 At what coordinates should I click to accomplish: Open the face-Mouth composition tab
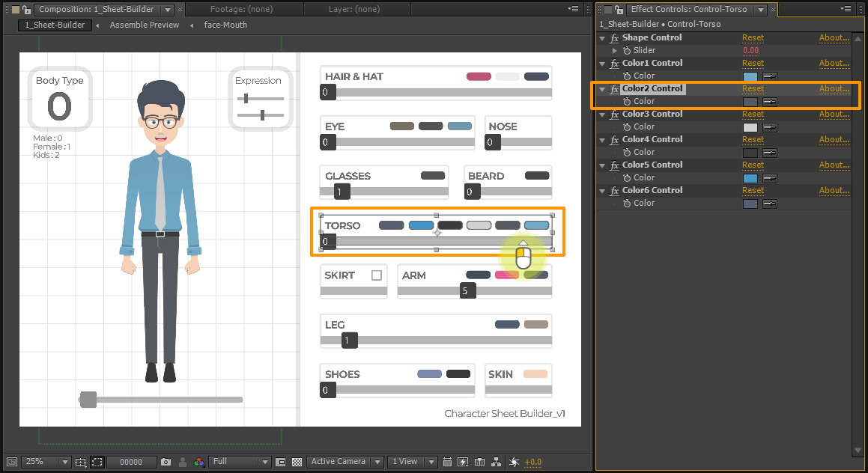pyautogui.click(x=225, y=25)
